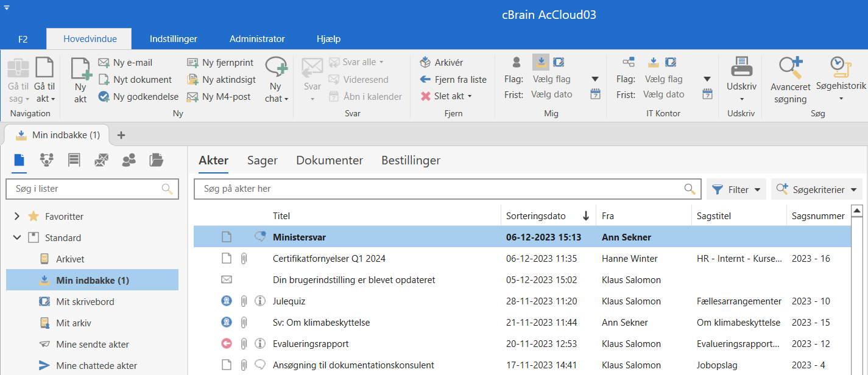868x375 pixels.
Task: Click Fjern fra liste
Action: point(453,79)
